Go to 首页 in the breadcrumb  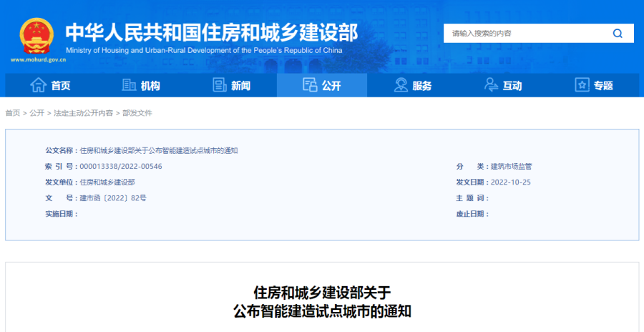click(x=13, y=113)
